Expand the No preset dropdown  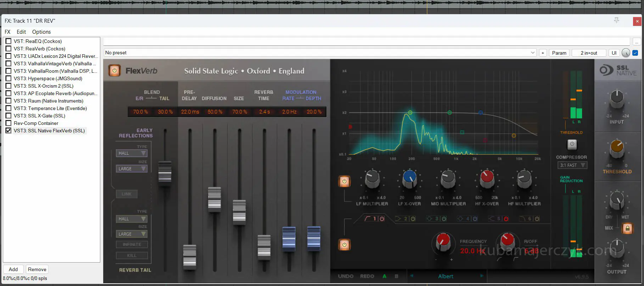click(x=532, y=53)
